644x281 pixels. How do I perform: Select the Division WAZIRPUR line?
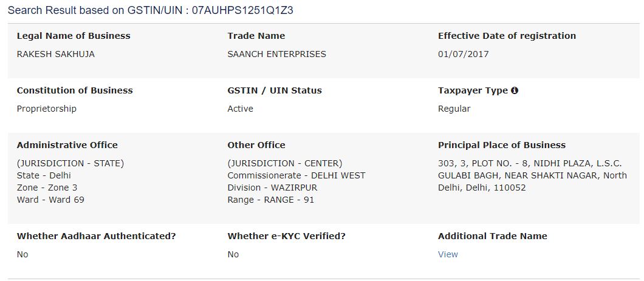(x=272, y=188)
